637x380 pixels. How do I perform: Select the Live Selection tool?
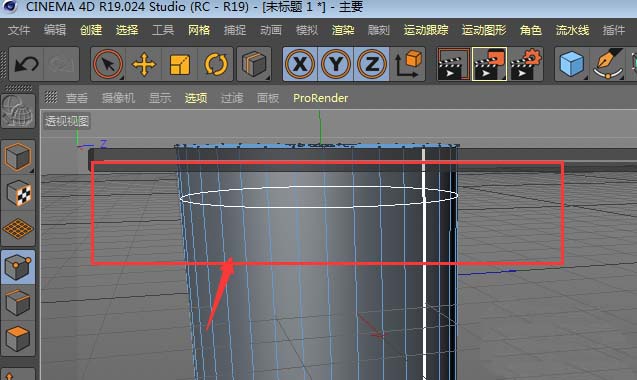(x=108, y=64)
